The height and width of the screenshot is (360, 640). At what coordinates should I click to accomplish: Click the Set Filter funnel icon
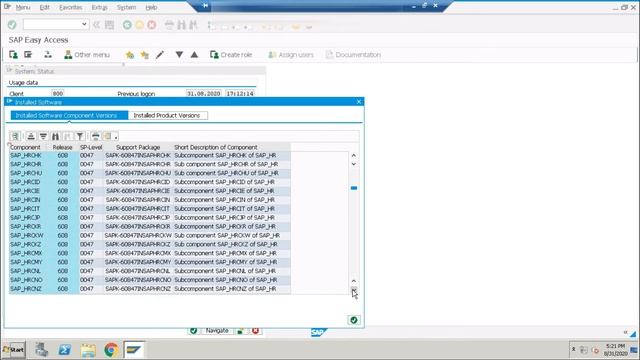click(80, 136)
